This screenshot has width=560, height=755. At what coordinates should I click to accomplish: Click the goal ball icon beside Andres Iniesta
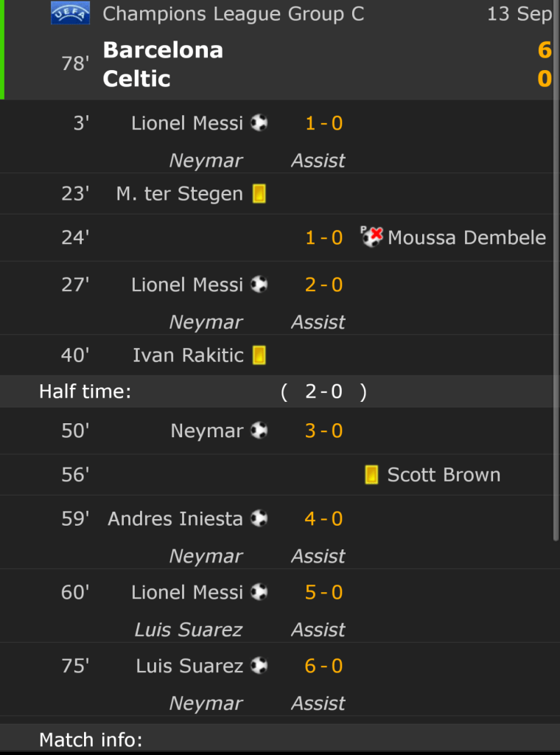(259, 518)
